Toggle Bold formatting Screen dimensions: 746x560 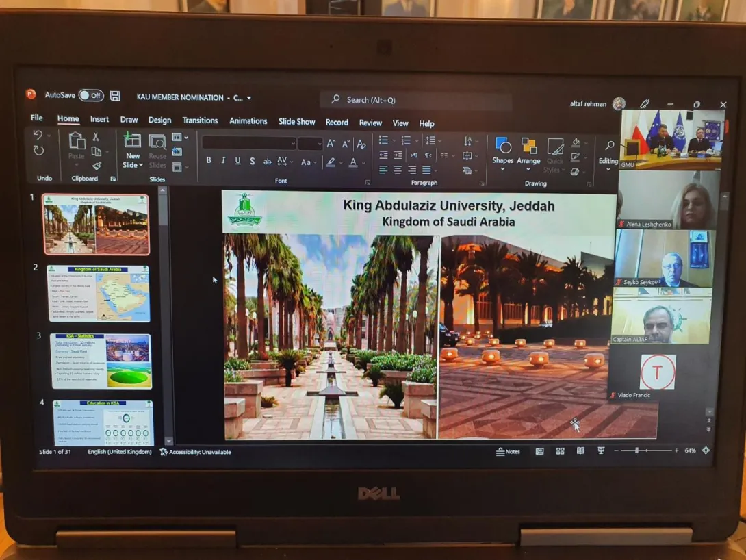(209, 161)
